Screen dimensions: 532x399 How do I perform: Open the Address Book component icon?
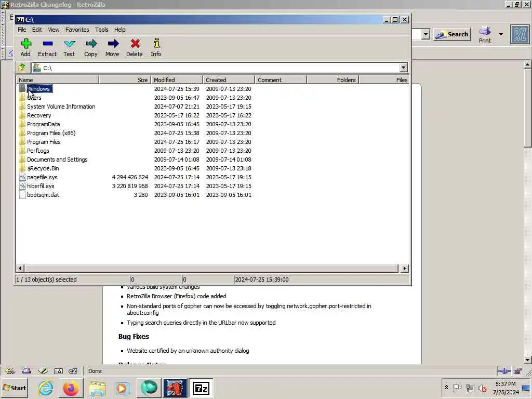click(x=58, y=371)
